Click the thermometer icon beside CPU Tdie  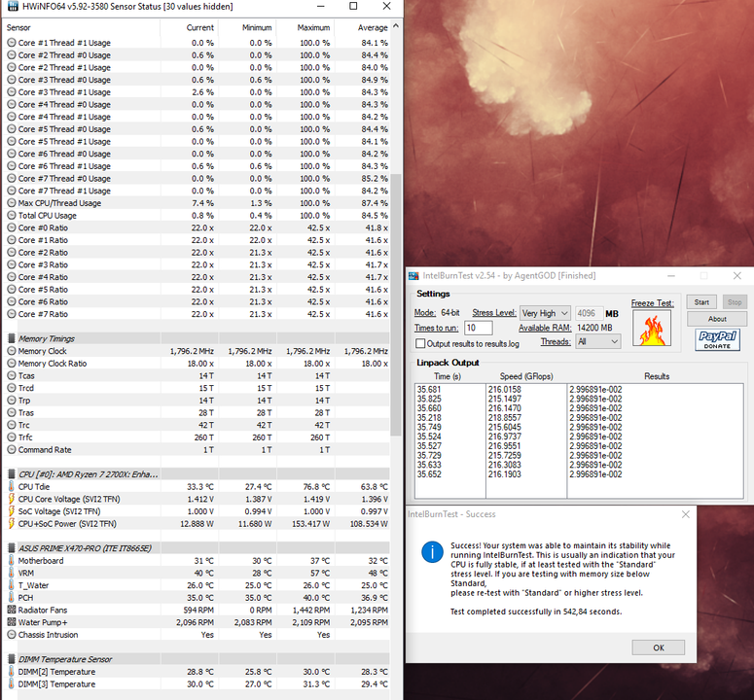(x=12, y=486)
